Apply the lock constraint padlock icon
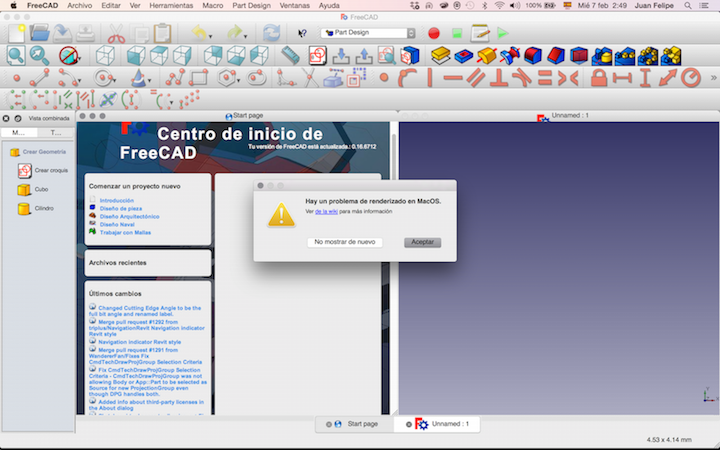 click(x=599, y=78)
